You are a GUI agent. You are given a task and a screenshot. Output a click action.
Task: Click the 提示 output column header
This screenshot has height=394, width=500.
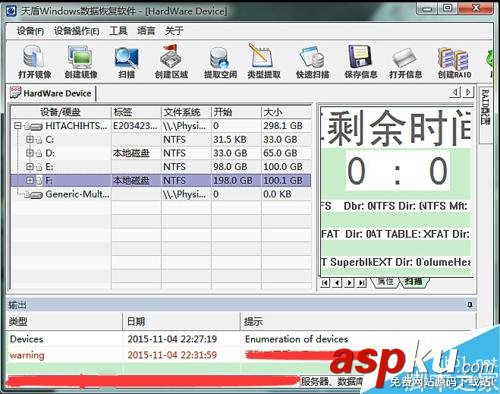tap(358, 321)
